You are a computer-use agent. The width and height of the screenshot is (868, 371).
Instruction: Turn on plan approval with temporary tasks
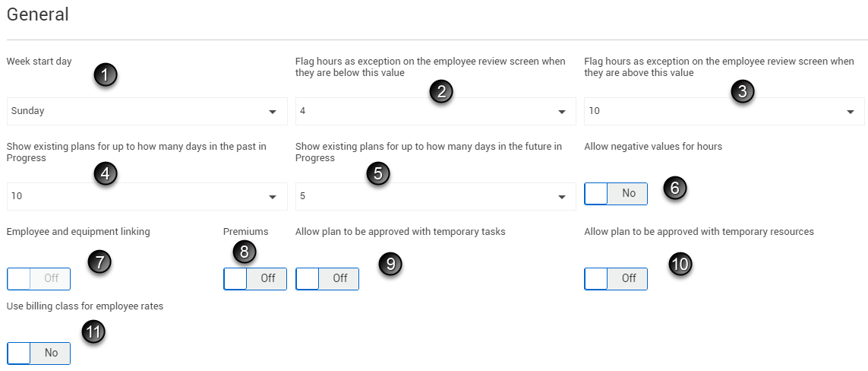(327, 279)
